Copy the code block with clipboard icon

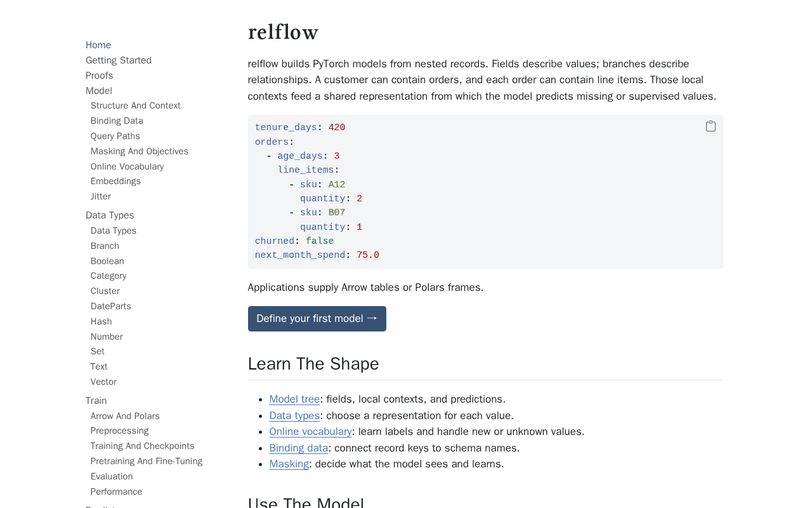tap(710, 126)
